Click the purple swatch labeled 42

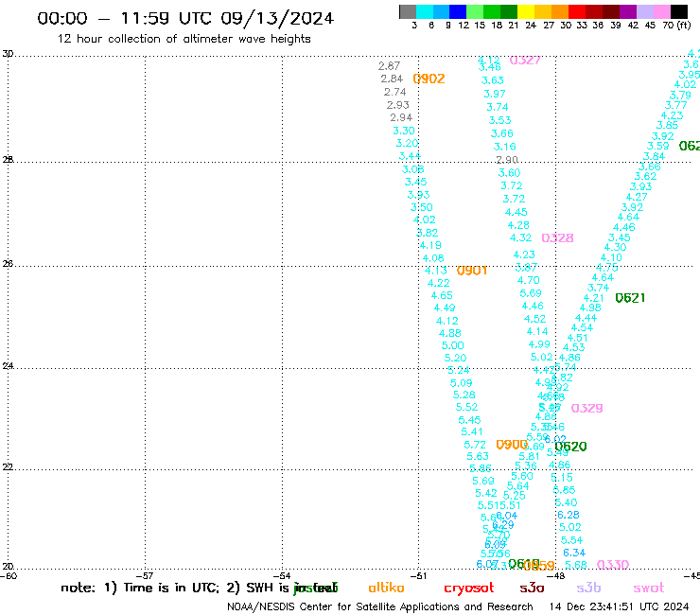[x=628, y=11]
